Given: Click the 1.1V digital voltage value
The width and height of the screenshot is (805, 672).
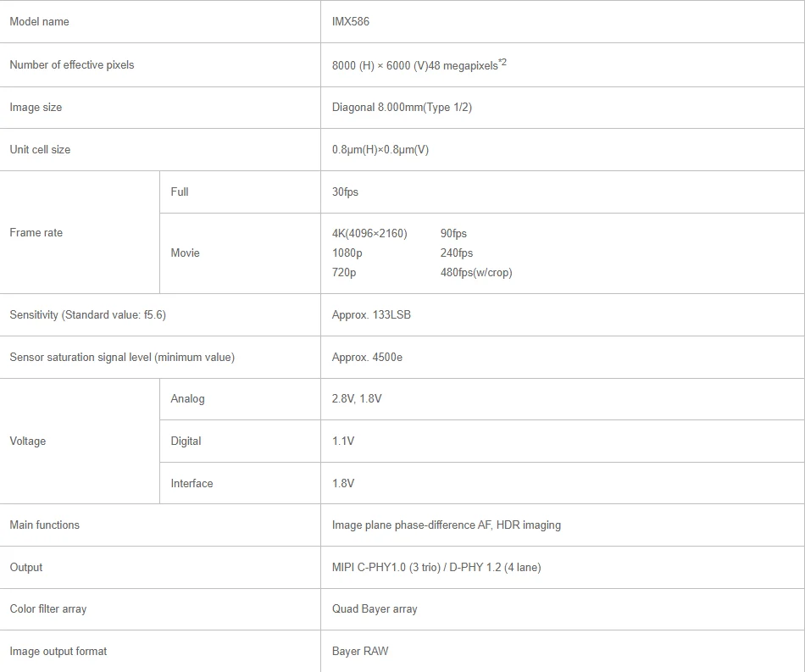Looking at the screenshot, I should (343, 442).
